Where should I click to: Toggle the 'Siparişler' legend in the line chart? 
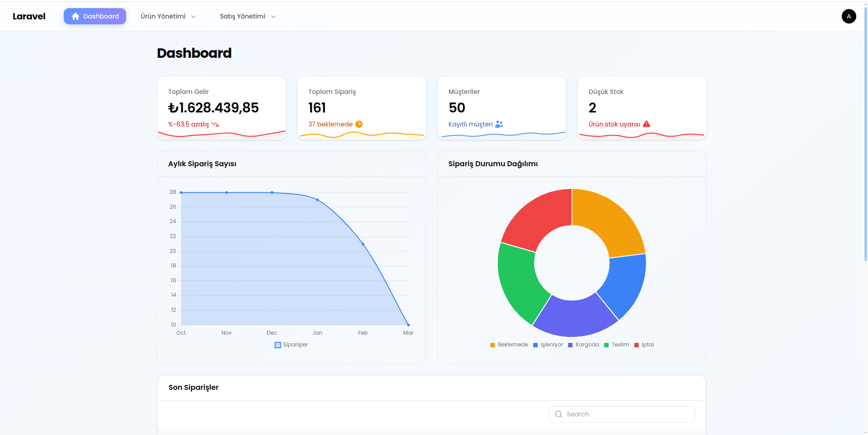tap(291, 345)
